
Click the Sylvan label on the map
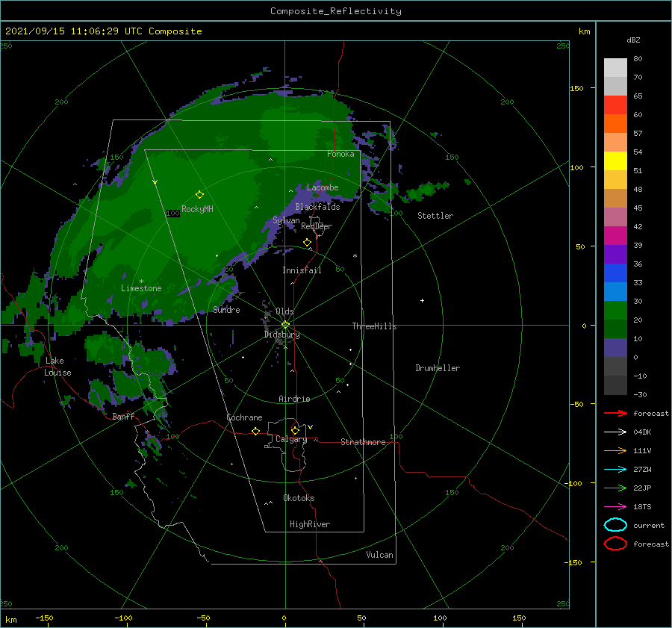pyautogui.click(x=286, y=220)
